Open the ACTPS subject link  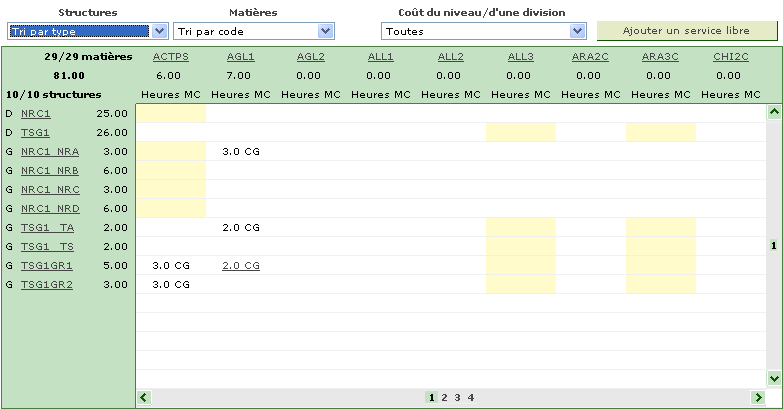point(171,56)
